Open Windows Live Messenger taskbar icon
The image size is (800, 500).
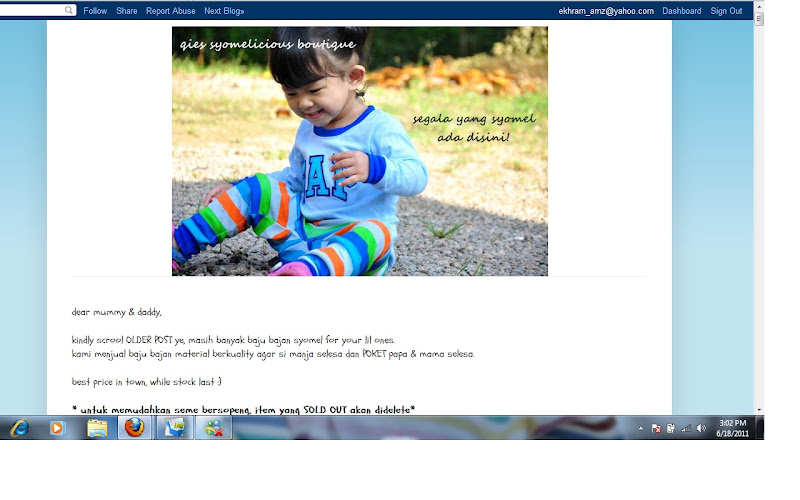click(x=214, y=428)
